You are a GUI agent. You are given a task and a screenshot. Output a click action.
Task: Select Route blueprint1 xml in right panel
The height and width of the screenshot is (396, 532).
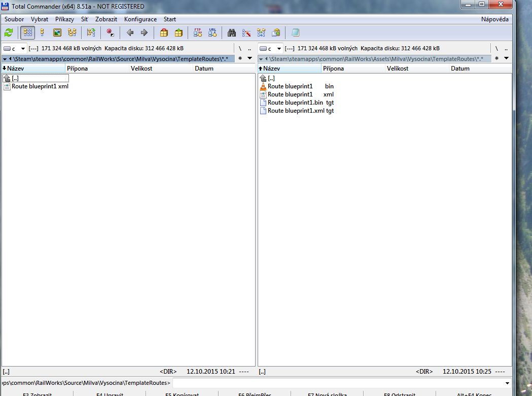pos(297,94)
